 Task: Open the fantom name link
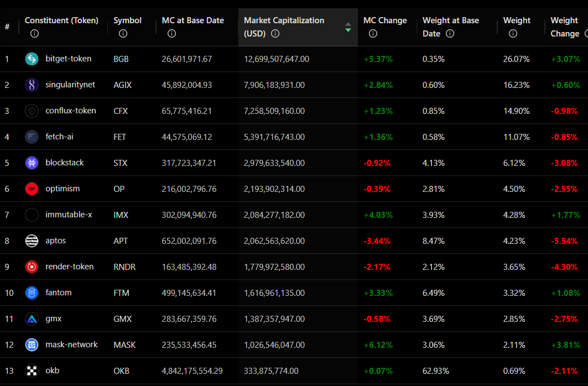coord(59,293)
